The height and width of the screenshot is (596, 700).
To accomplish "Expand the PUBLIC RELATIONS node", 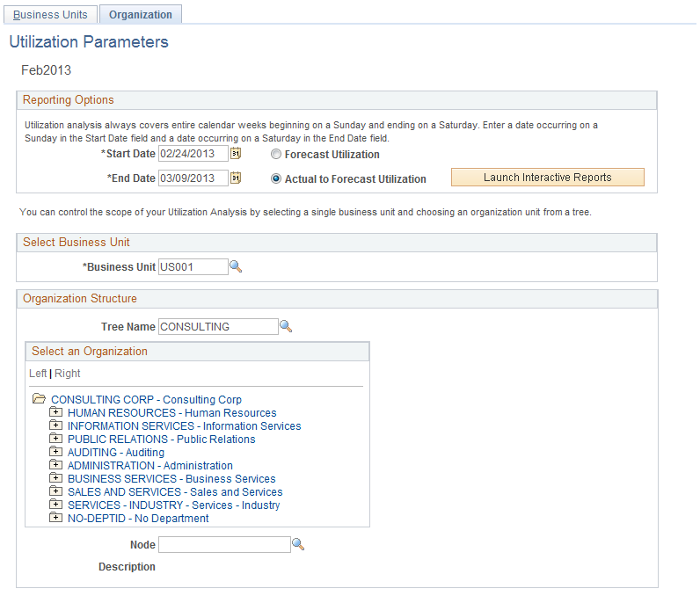I will coord(55,438).
